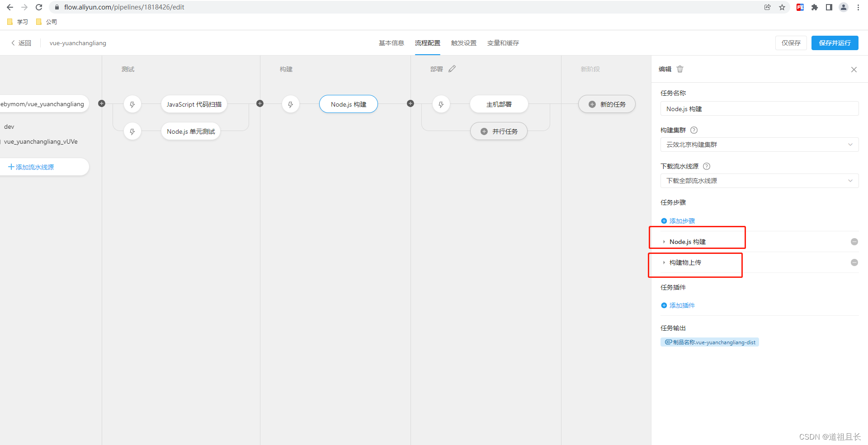This screenshot has width=868, height=445.
Task: Add a stage between 构建 and 部署
Action: [x=410, y=103]
